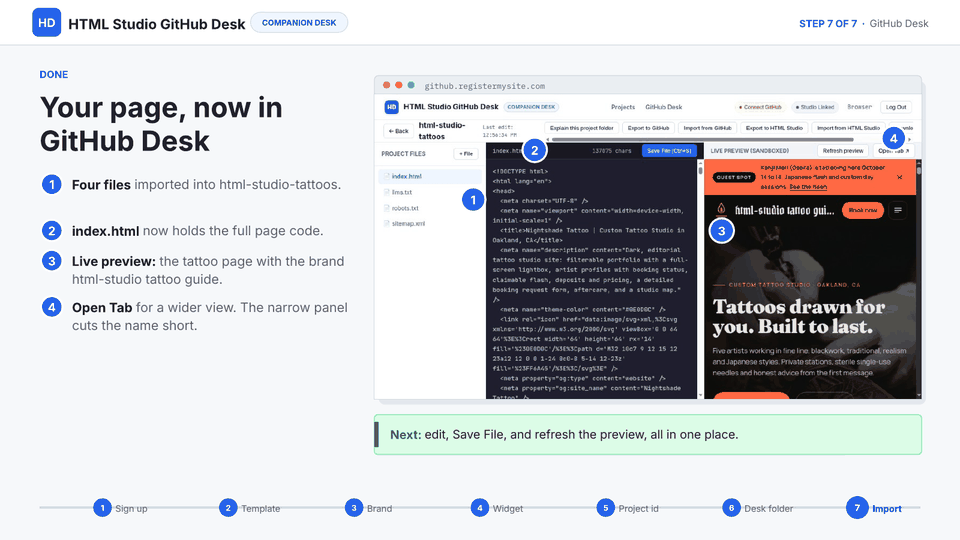Click the github.registermysite.com address bar
The image size is (960, 540).
point(484,86)
